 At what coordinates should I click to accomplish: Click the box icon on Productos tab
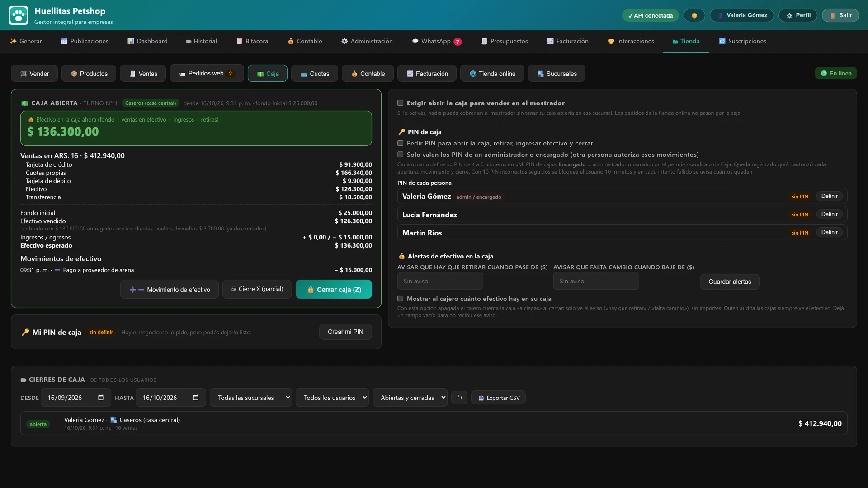pyautogui.click(x=74, y=74)
